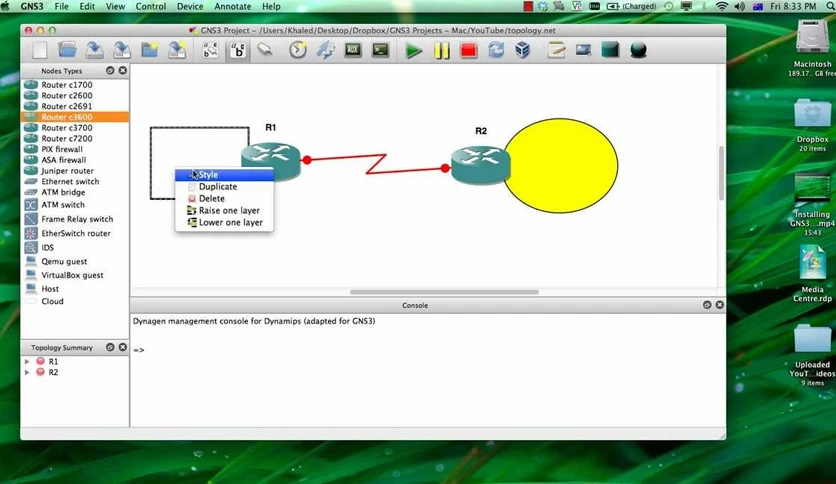836x484 pixels.
Task: Float the Console panel
Action: pyautogui.click(x=707, y=305)
